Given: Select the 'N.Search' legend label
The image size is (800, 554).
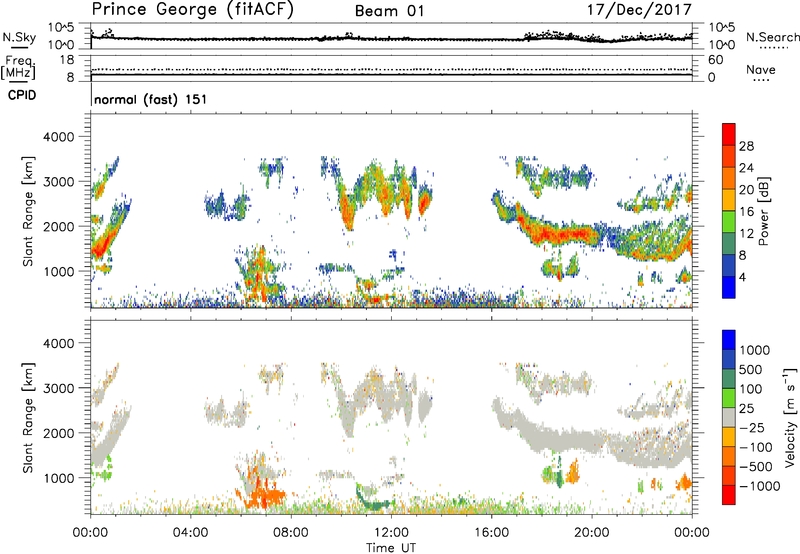Looking at the screenshot, I should (x=773, y=37).
